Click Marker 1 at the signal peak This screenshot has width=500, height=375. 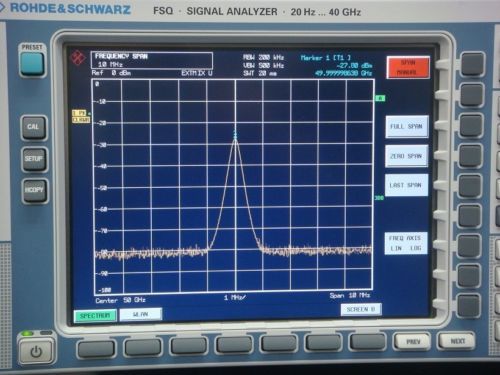click(x=235, y=134)
